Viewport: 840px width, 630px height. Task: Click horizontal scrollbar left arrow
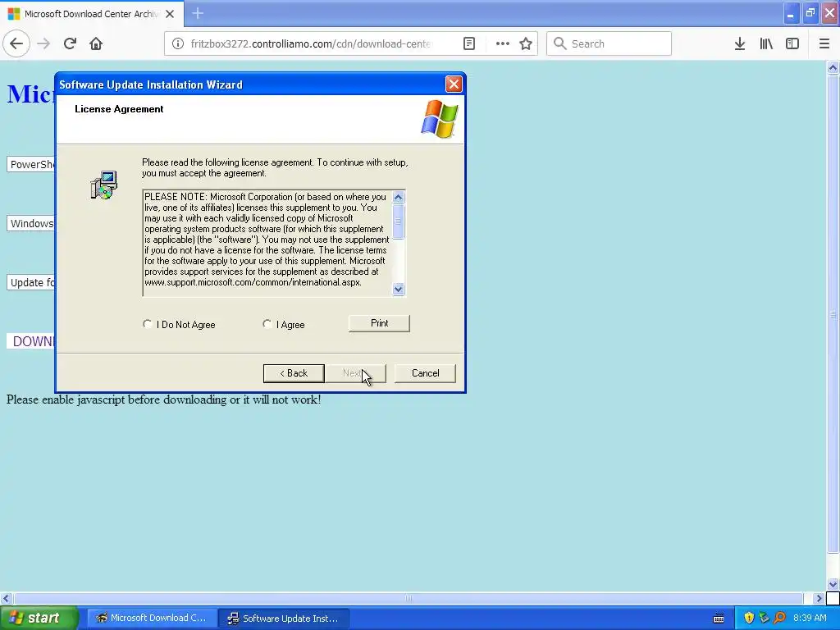click(6, 598)
